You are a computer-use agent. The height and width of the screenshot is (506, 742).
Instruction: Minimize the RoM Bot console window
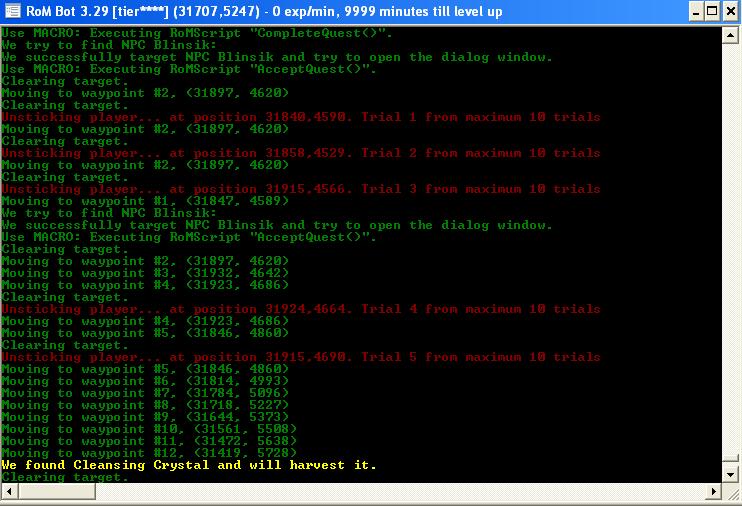click(x=689, y=12)
